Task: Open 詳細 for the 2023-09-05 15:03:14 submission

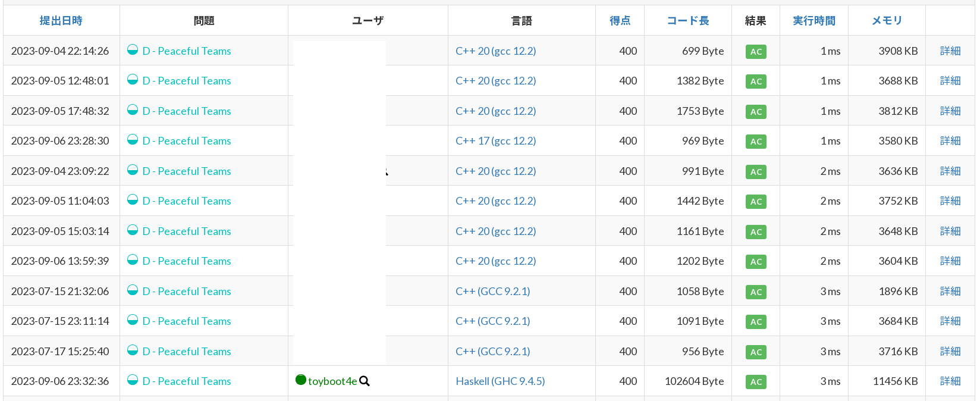Action: 950,231
